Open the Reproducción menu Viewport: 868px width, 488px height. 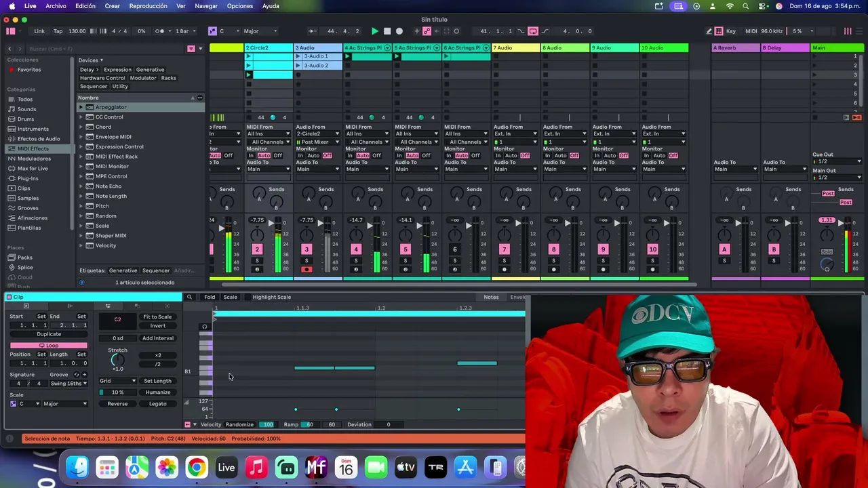pyautogui.click(x=148, y=6)
